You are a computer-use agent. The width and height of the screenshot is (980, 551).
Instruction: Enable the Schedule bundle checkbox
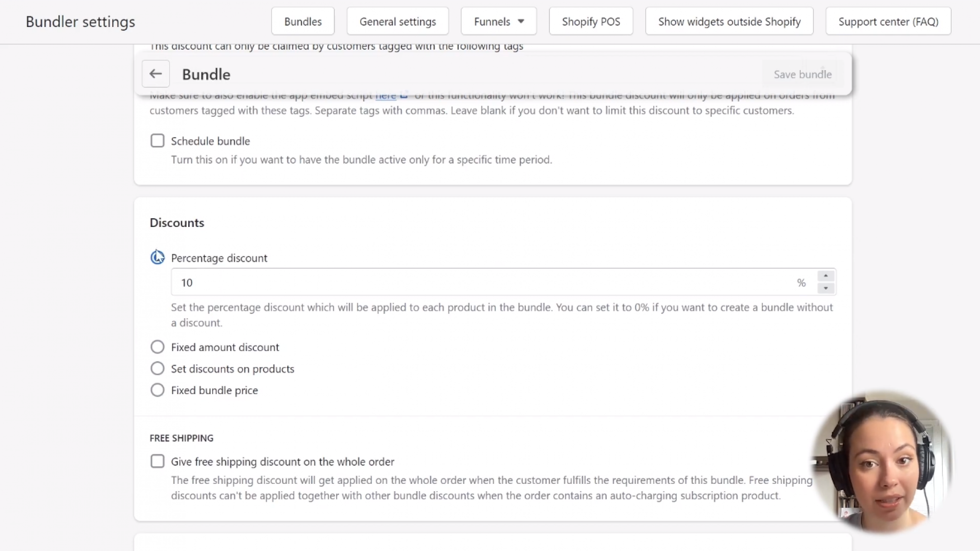click(157, 141)
